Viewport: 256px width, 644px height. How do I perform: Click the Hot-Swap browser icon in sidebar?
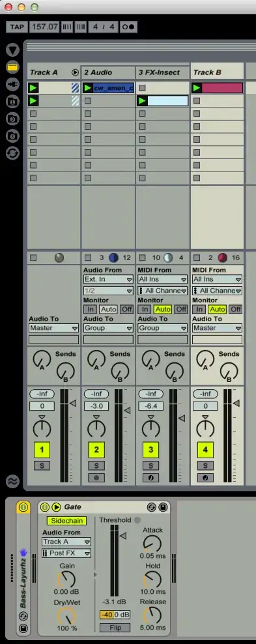(13, 153)
